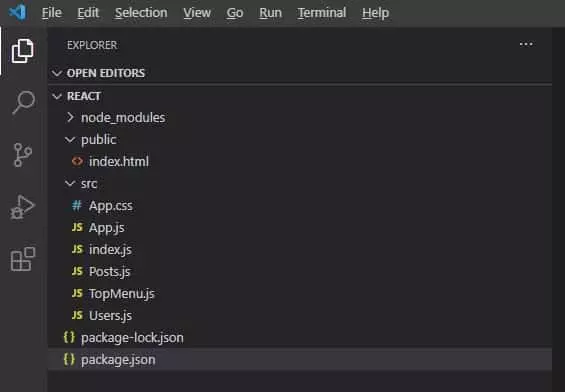Open the Help menu
Image resolution: width=565 pixels, height=392 pixels.
(x=375, y=13)
